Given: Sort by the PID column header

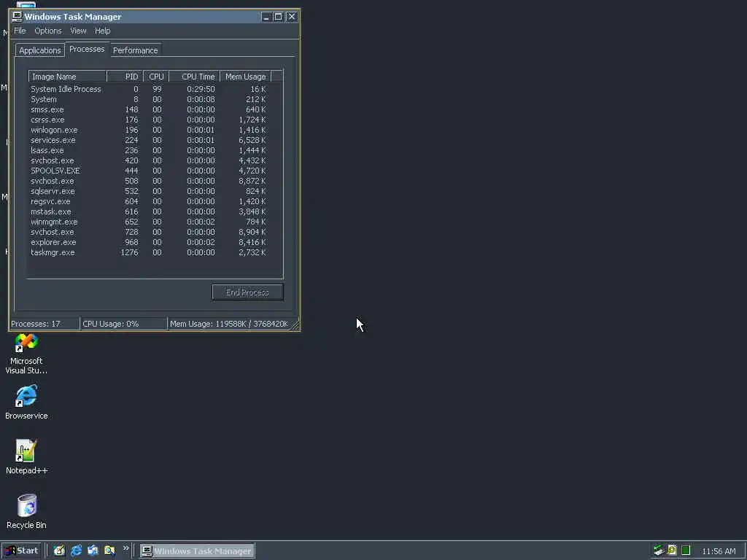Looking at the screenshot, I should pyautogui.click(x=125, y=77).
